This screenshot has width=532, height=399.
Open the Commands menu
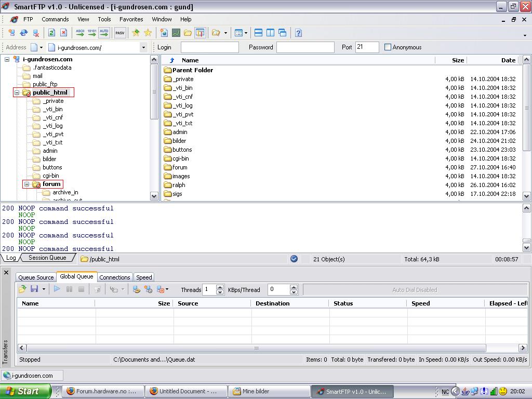click(x=55, y=19)
